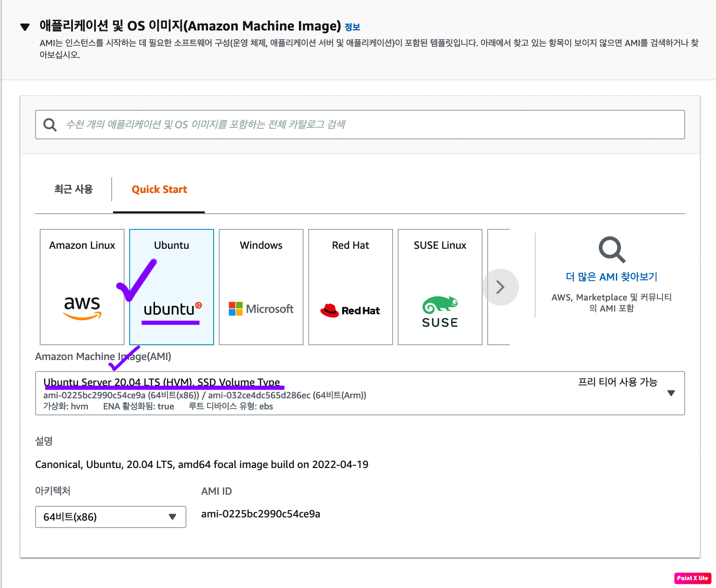Viewport: 716px width, 588px height.
Task: Select the Red Hat AMI card
Action: point(351,287)
